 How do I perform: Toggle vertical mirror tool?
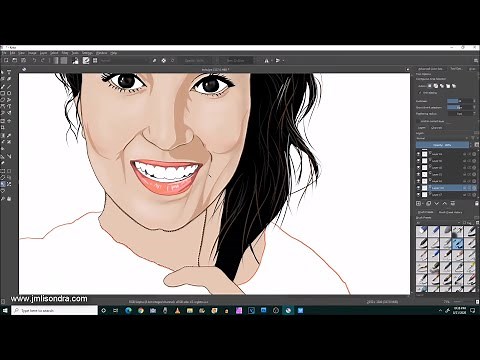pyautogui.click(x=277, y=60)
